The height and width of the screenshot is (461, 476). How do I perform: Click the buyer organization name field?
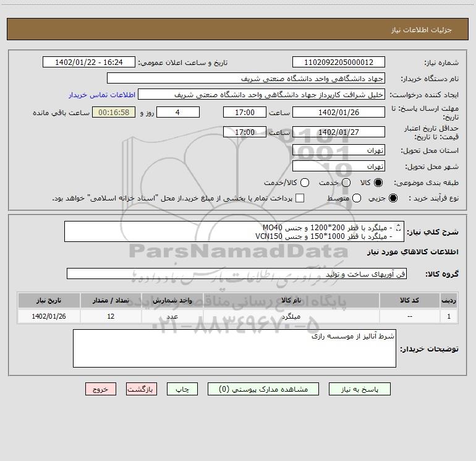point(246,78)
